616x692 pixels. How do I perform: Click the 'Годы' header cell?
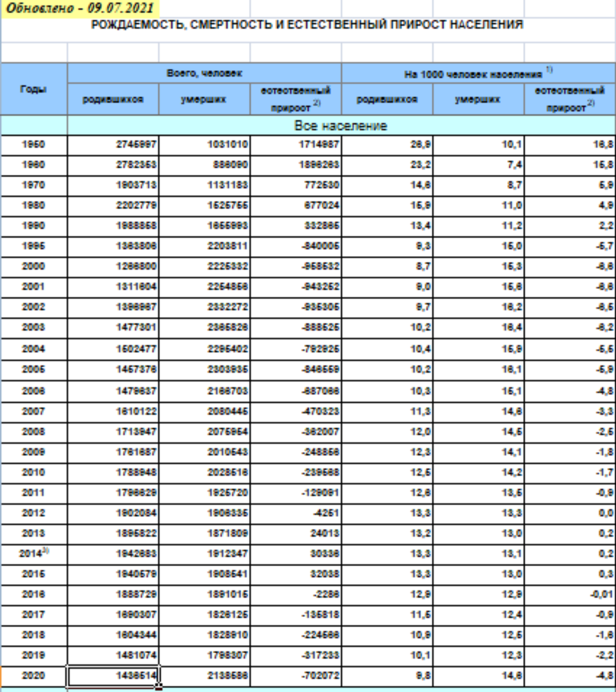click(x=33, y=89)
